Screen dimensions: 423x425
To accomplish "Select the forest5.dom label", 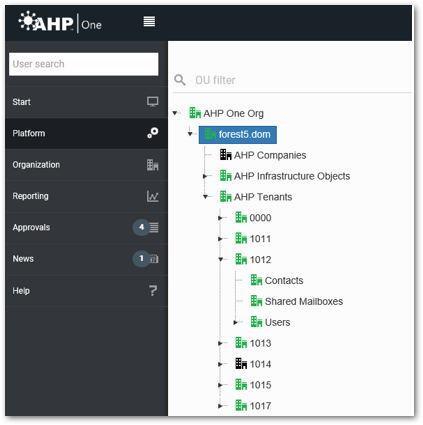I will pos(244,134).
